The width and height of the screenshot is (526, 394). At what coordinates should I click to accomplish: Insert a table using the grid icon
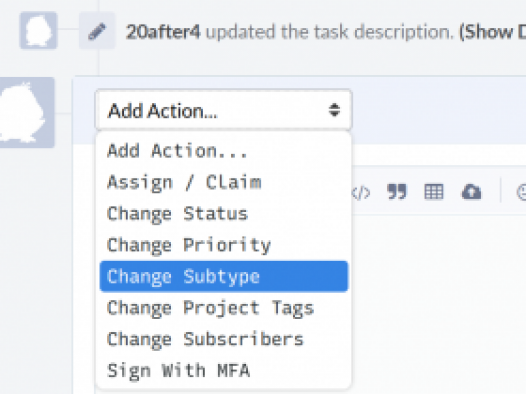coord(434,192)
